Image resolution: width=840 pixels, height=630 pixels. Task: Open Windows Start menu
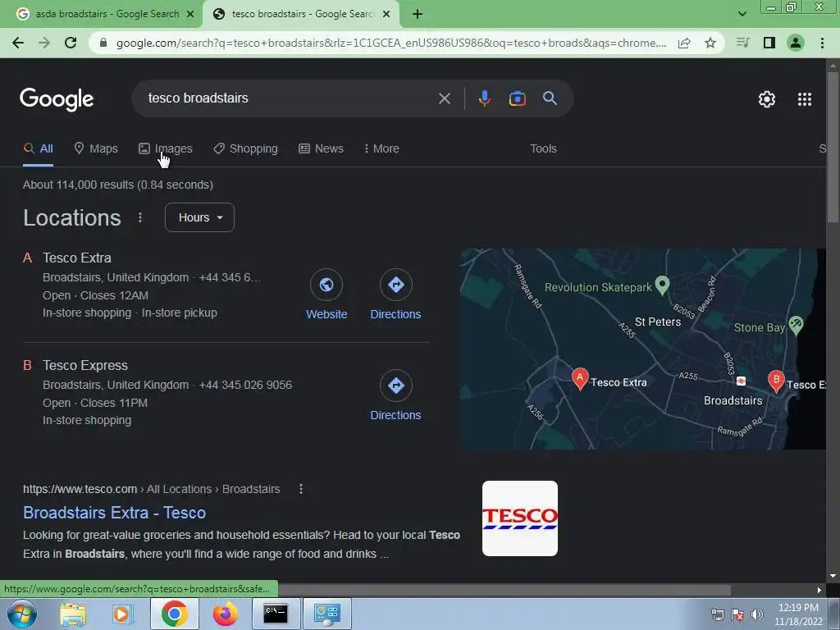(x=22, y=614)
